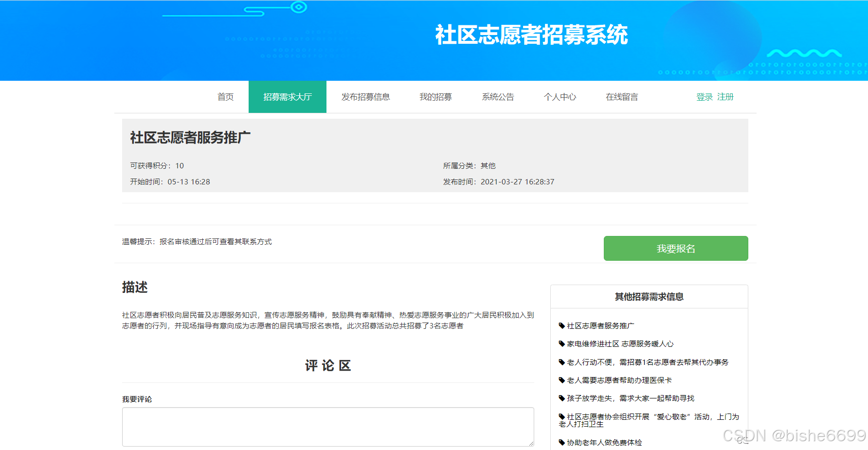868x450 pixels.
Task: Click tag icon beside 协助老年人做免费体检
Action: [562, 442]
